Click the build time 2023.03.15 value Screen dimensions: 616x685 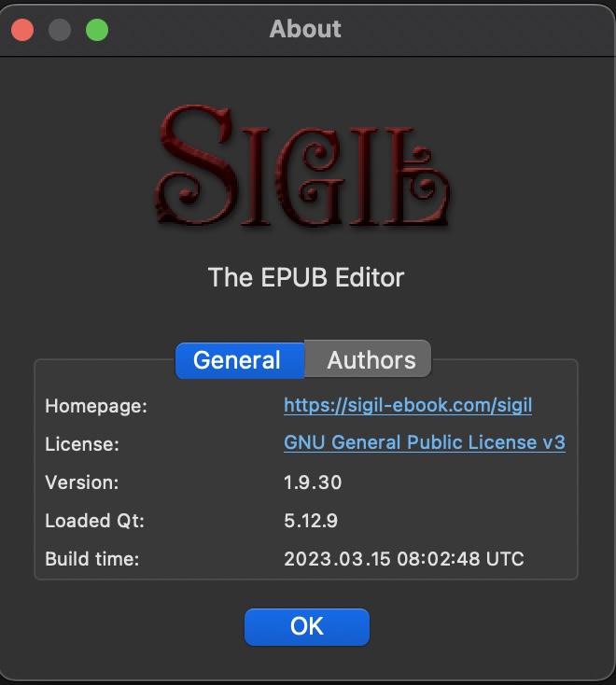coord(404,558)
